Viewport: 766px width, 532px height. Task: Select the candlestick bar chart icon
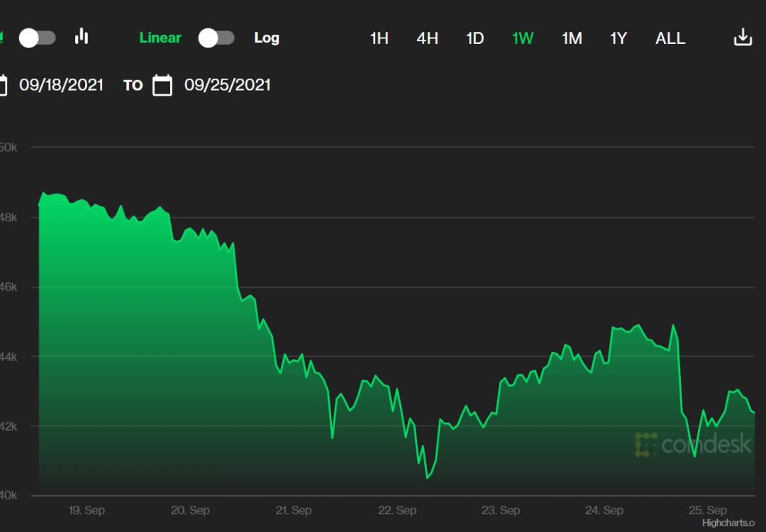point(82,37)
